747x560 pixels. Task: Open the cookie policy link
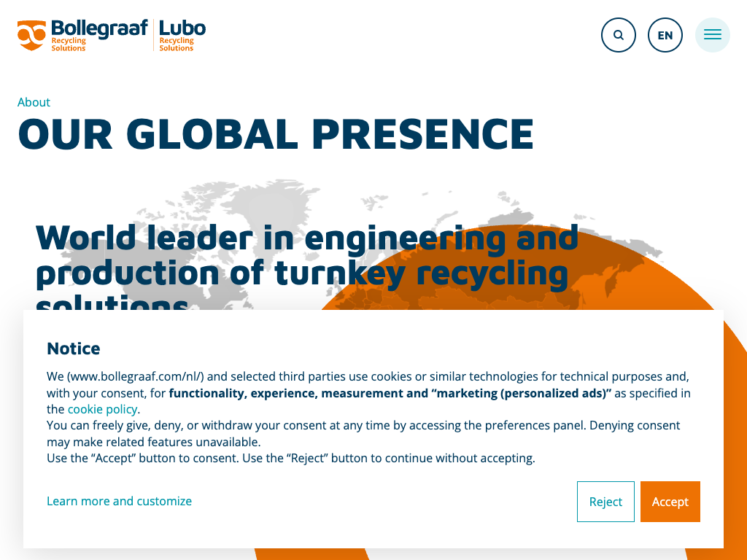coord(102,409)
